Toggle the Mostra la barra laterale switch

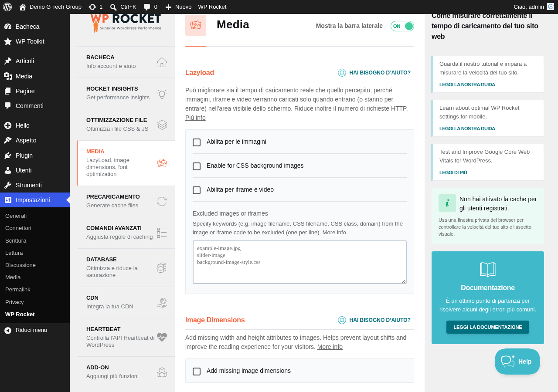402,26
